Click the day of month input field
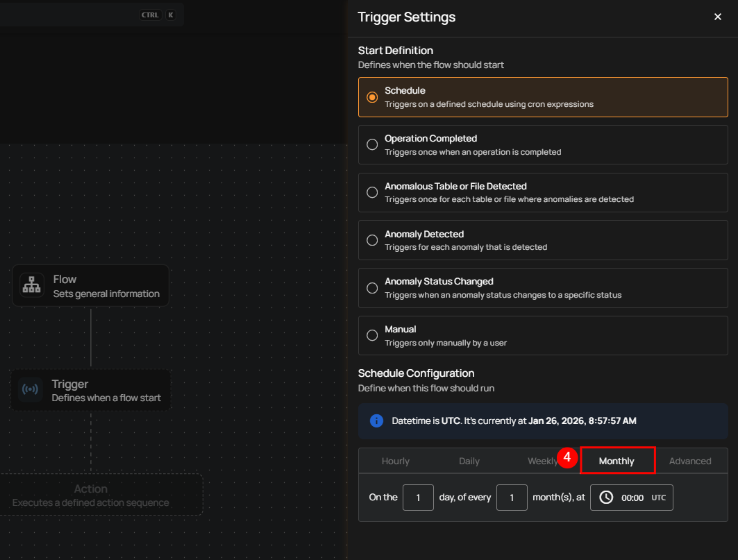The height and width of the screenshot is (560, 738). tap(418, 498)
